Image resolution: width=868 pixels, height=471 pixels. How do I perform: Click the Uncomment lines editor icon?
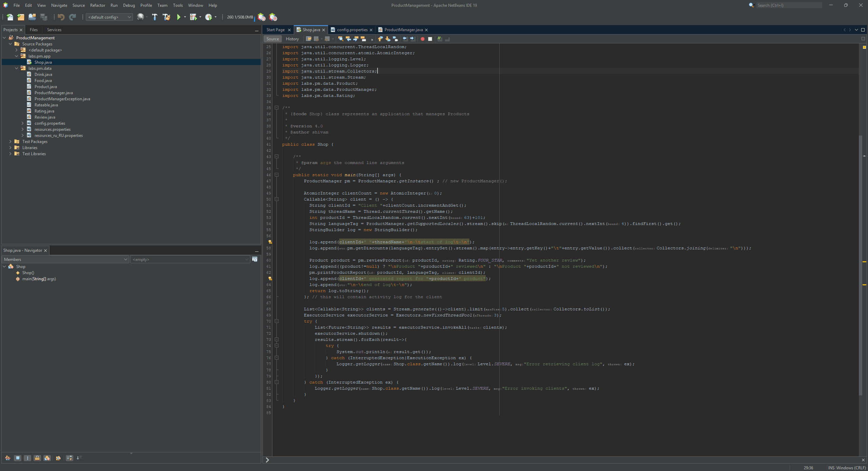coord(447,39)
